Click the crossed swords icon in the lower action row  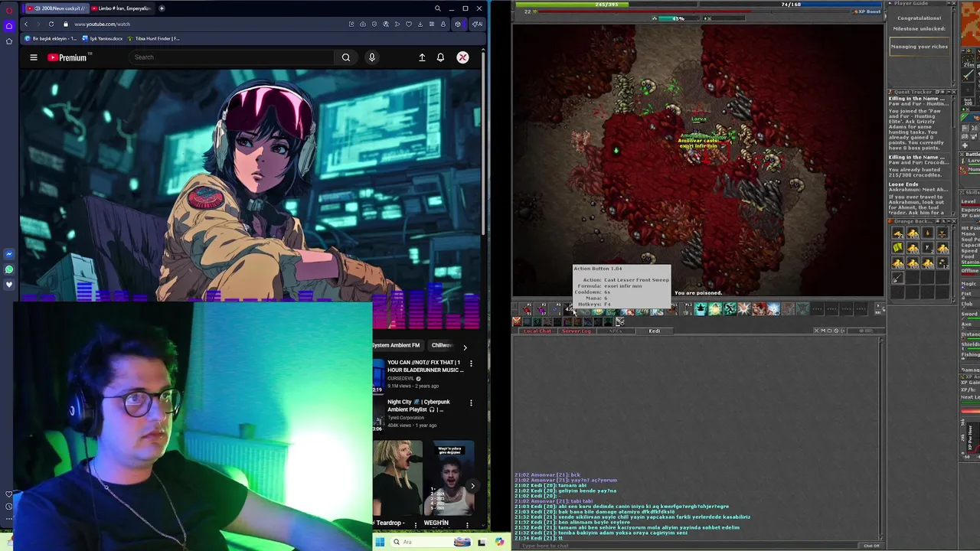(x=619, y=321)
